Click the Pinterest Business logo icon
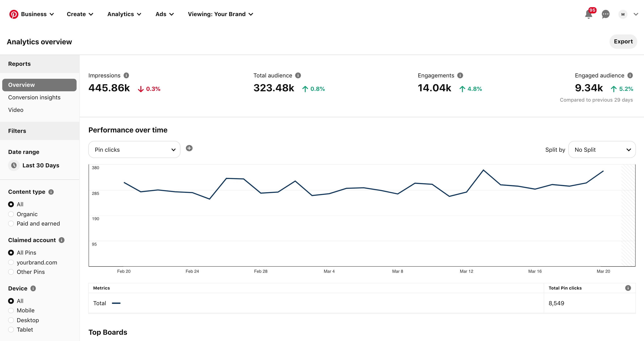Image resolution: width=644 pixels, height=341 pixels. [x=14, y=14]
